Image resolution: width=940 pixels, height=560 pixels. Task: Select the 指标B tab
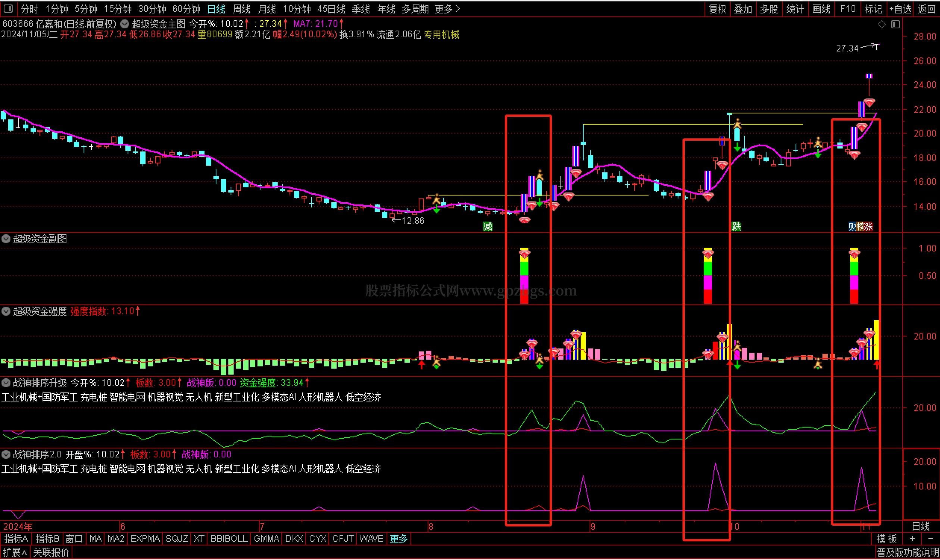pos(47,539)
